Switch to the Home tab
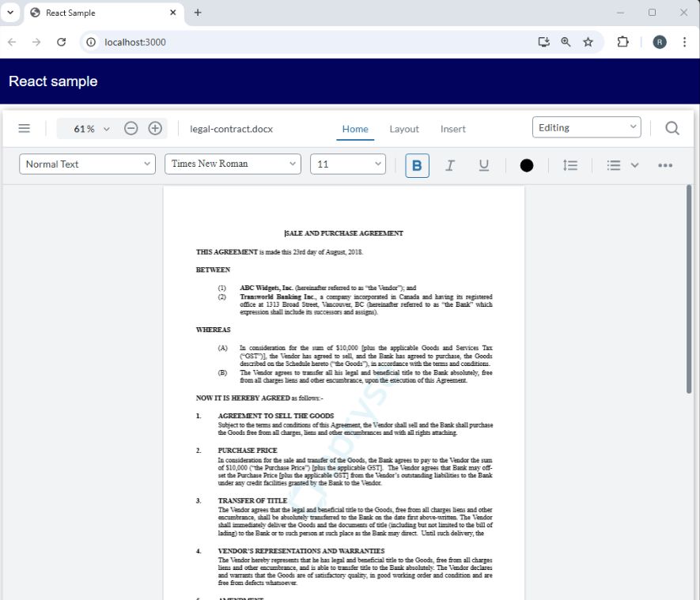The width and height of the screenshot is (700, 600). [x=355, y=129]
